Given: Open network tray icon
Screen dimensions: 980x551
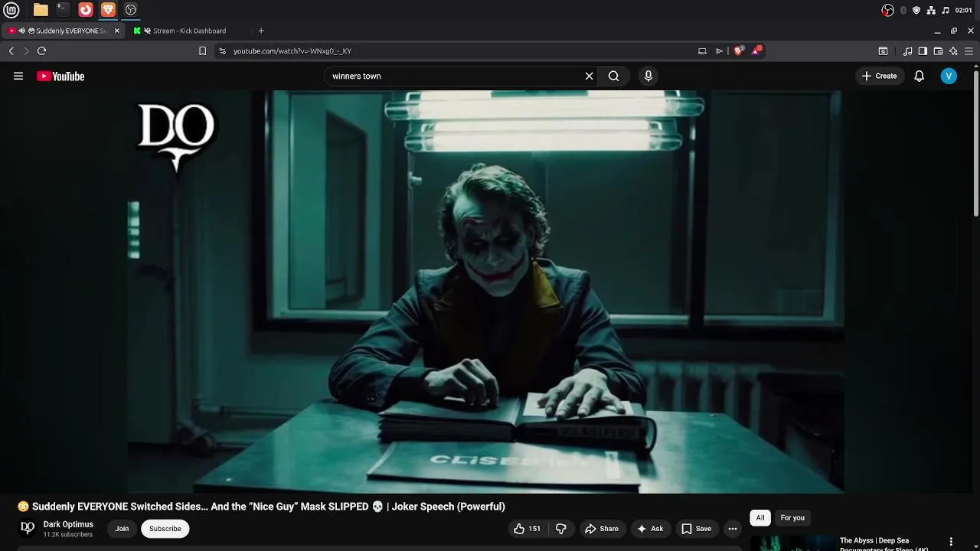Looking at the screenshot, I should coord(931,10).
